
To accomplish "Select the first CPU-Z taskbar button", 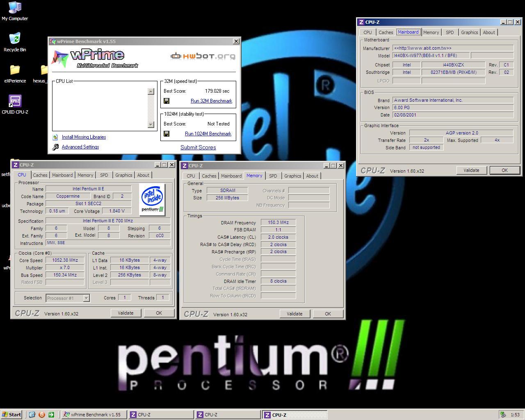I will tap(161, 415).
